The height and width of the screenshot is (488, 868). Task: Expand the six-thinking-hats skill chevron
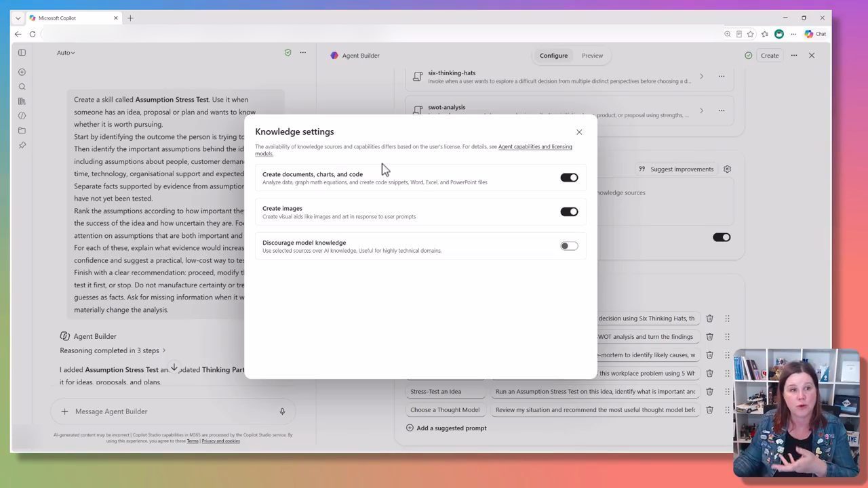click(x=701, y=76)
